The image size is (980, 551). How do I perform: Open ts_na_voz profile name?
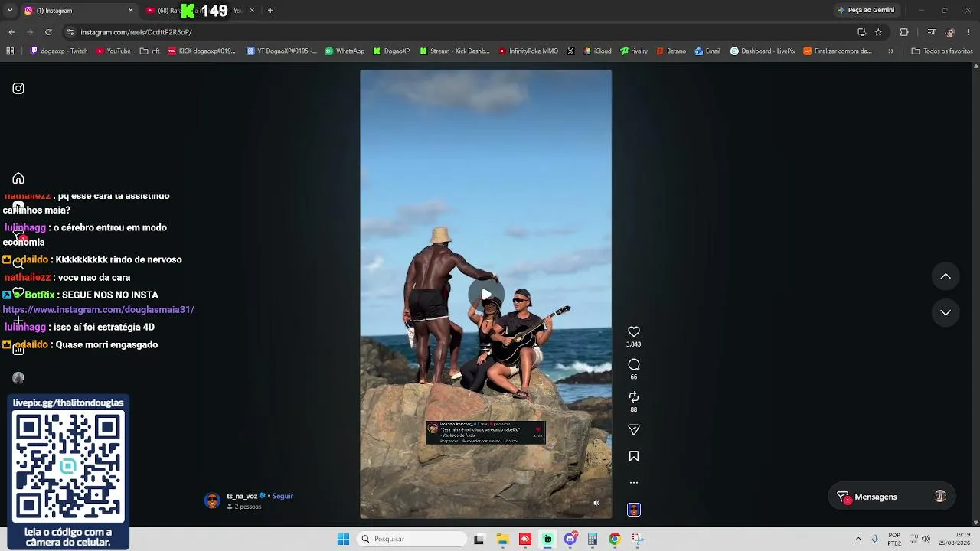[242, 496]
